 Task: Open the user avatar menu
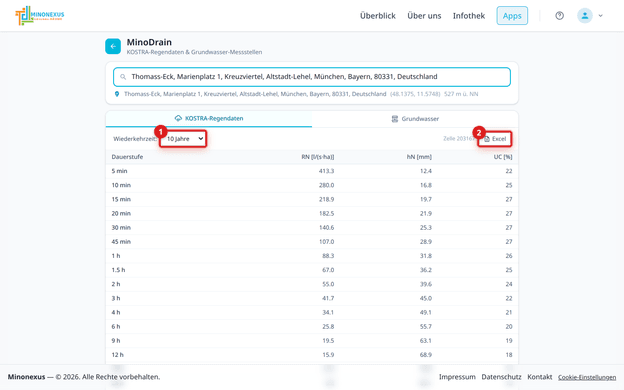click(585, 16)
